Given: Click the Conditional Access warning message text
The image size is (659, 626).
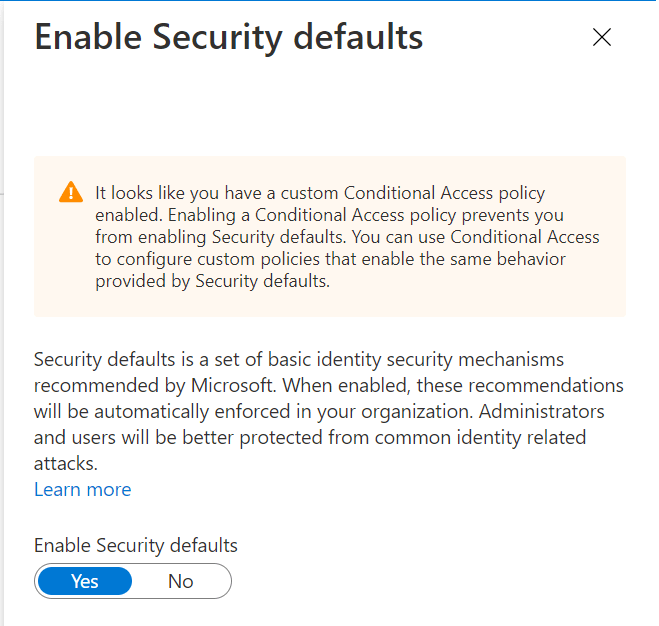Looking at the screenshot, I should click(345, 237).
